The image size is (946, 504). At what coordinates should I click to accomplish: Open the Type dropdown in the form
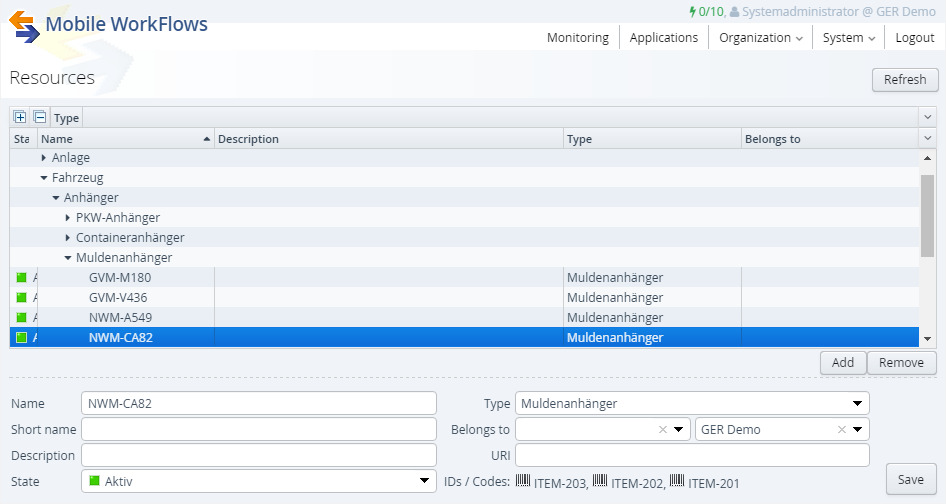856,403
